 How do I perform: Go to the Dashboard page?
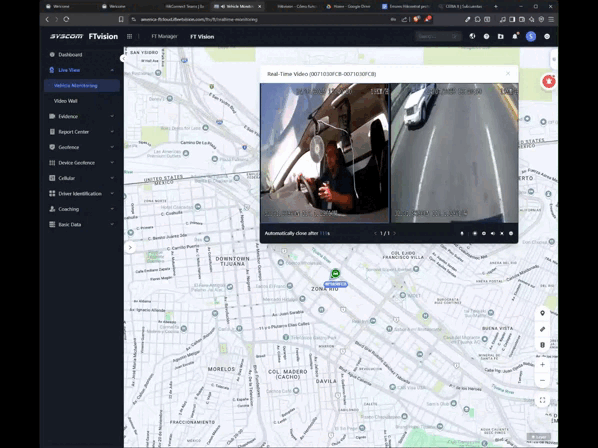click(70, 55)
